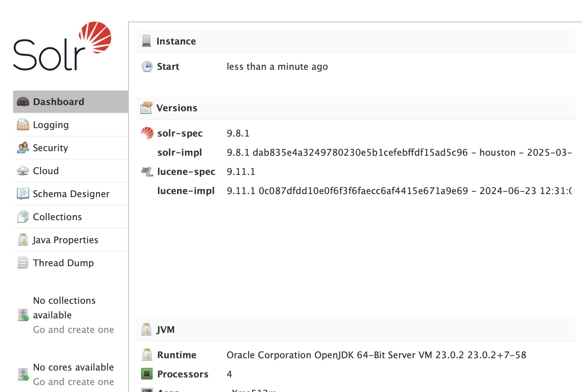The width and height of the screenshot is (582, 392).
Task: Click the solr-spec label
Action: point(180,133)
